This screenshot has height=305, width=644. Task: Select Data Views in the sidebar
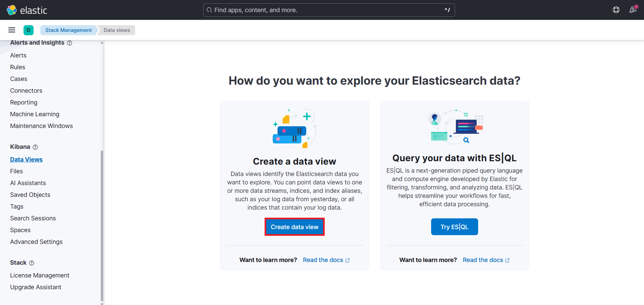(x=26, y=159)
